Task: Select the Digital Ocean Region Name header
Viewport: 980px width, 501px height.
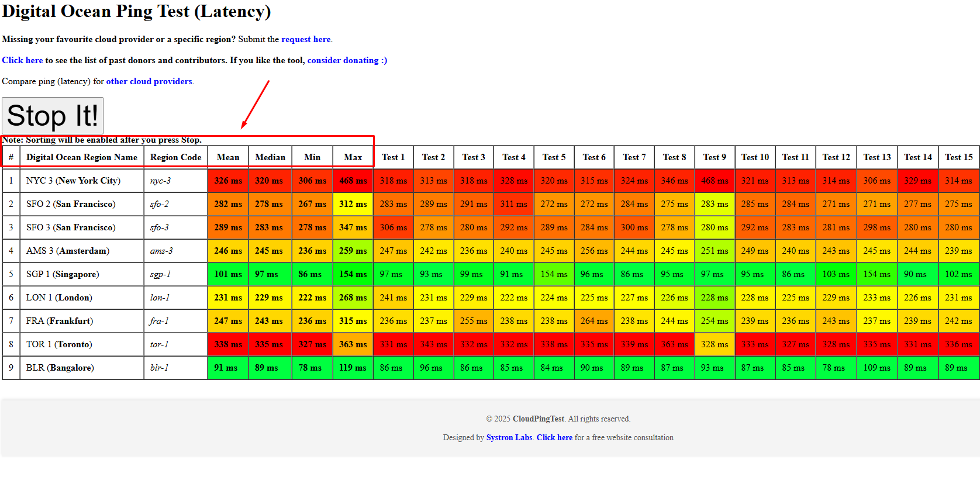Action: point(82,157)
